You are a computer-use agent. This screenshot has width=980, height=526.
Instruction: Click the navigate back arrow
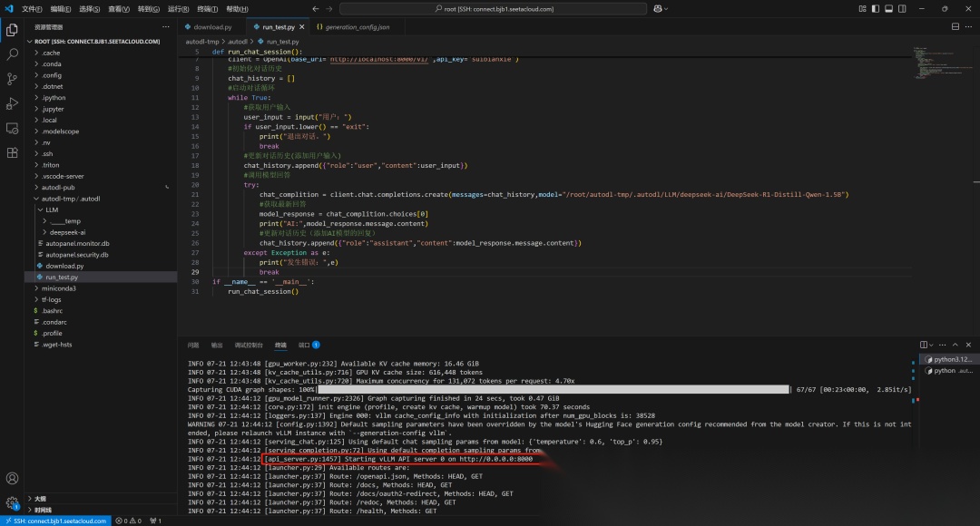(x=316, y=9)
